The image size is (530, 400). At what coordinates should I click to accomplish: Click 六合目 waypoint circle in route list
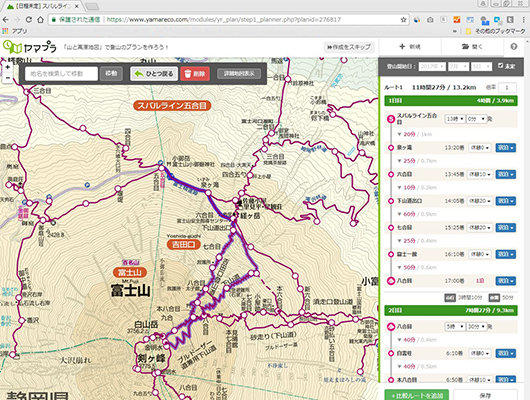(x=391, y=174)
